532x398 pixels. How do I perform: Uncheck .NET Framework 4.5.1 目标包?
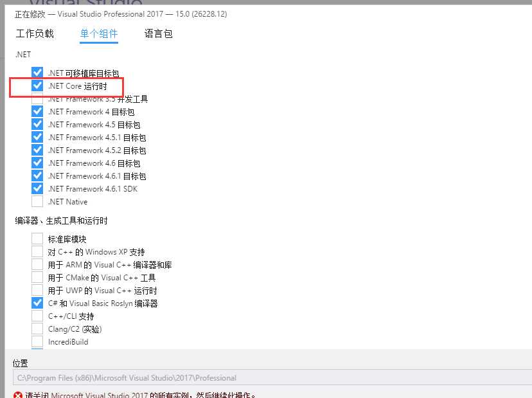[x=37, y=137]
